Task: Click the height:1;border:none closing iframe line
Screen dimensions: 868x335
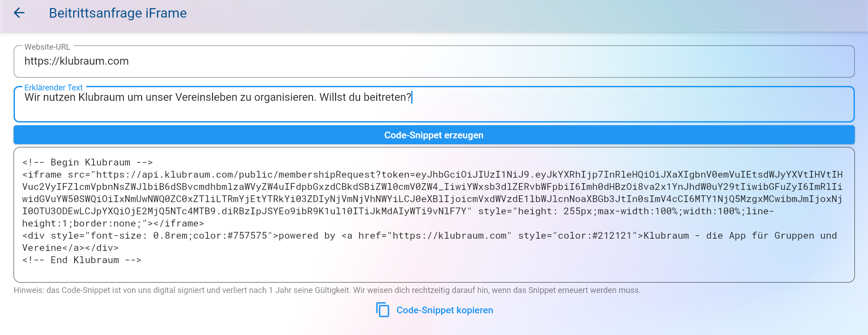Action: [113, 223]
